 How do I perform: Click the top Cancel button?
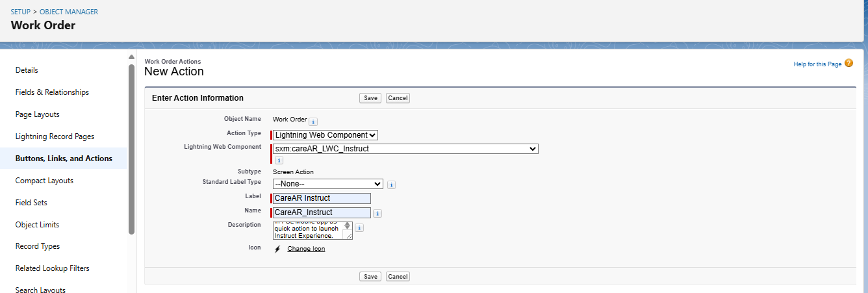coord(398,98)
